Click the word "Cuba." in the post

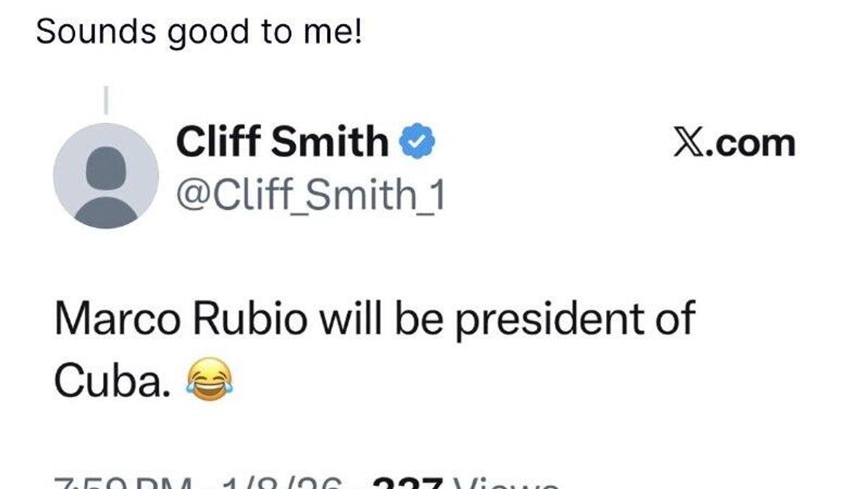click(112, 380)
